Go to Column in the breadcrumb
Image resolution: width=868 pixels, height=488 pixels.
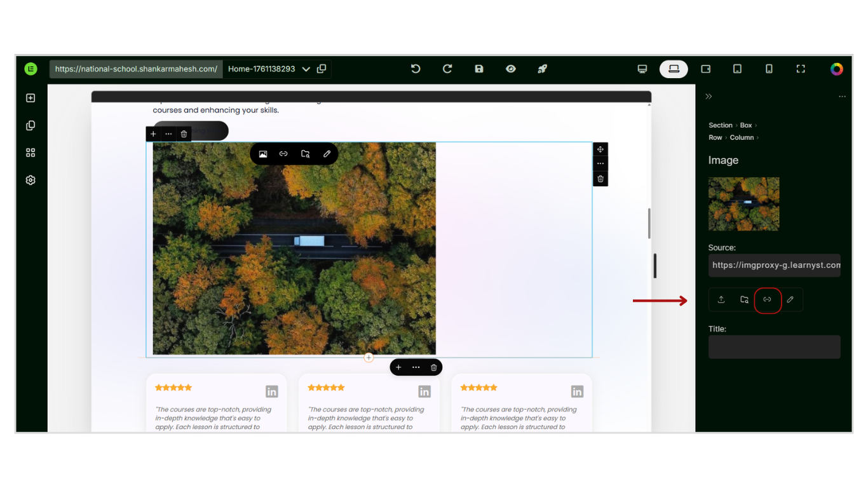tap(742, 137)
